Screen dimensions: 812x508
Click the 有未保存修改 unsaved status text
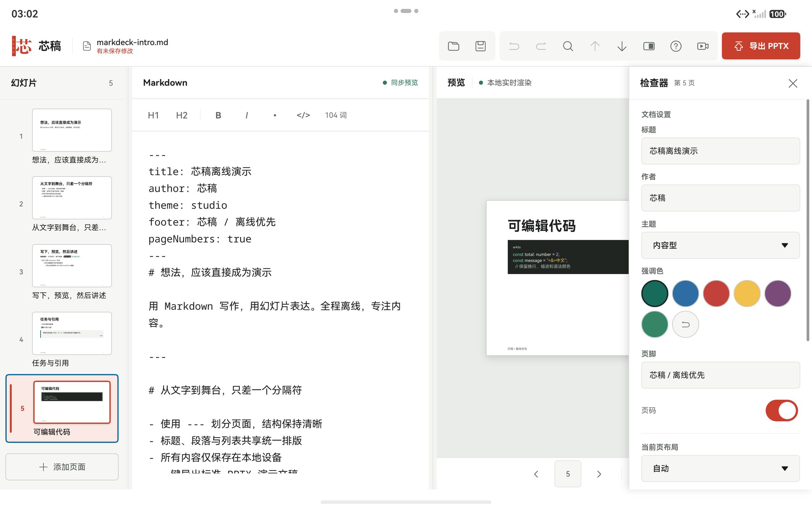tap(115, 51)
